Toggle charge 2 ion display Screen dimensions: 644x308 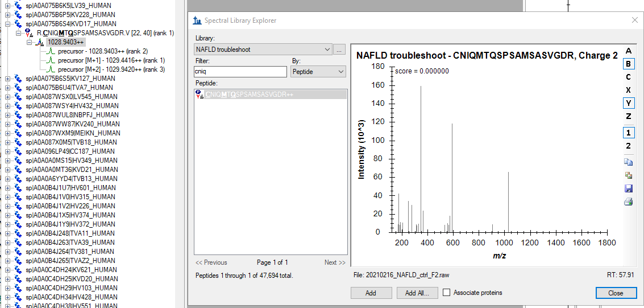(628, 146)
